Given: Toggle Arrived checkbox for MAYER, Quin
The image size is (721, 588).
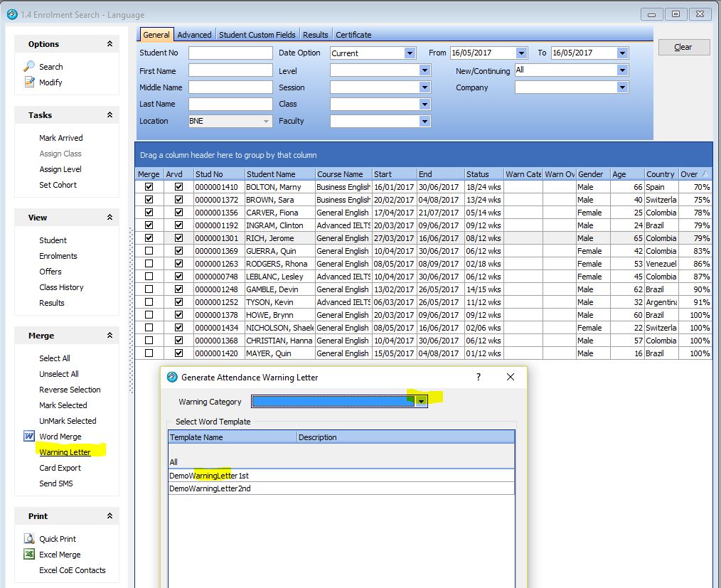Looking at the screenshot, I should [178, 353].
